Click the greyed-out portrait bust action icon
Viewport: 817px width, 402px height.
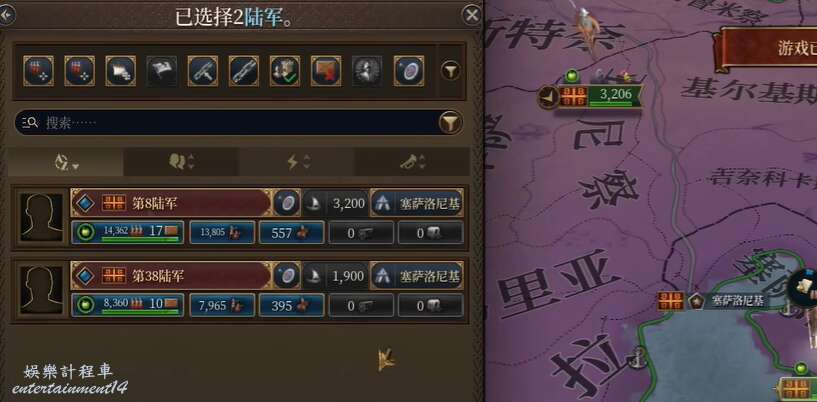point(367,71)
